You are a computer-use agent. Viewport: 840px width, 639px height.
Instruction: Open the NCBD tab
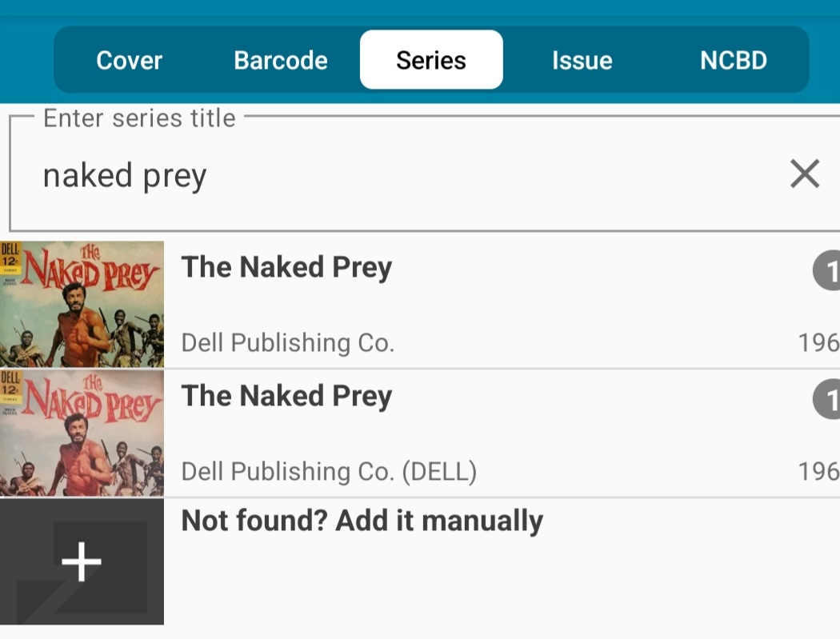(x=734, y=60)
